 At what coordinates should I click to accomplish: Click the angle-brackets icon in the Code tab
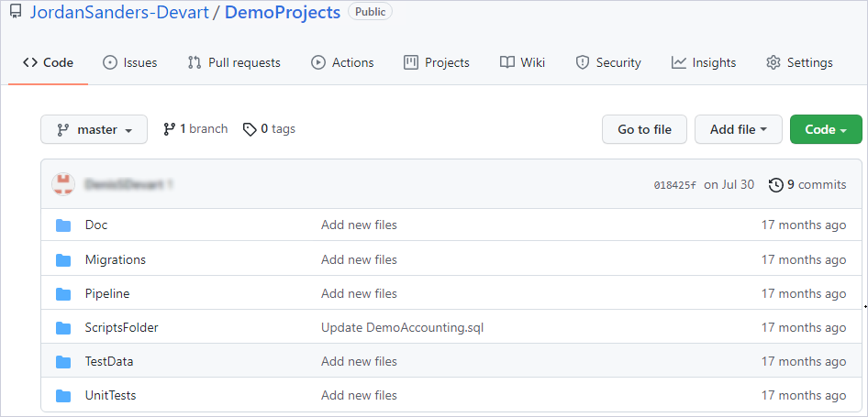click(30, 62)
